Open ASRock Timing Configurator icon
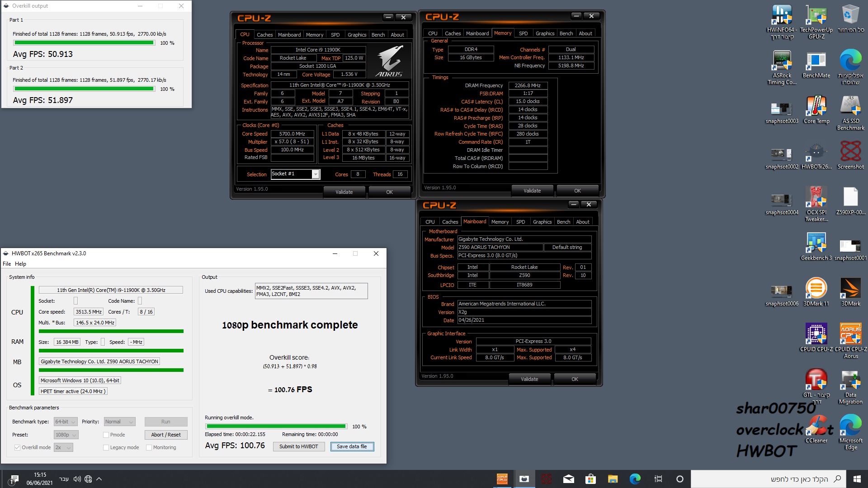 click(782, 67)
